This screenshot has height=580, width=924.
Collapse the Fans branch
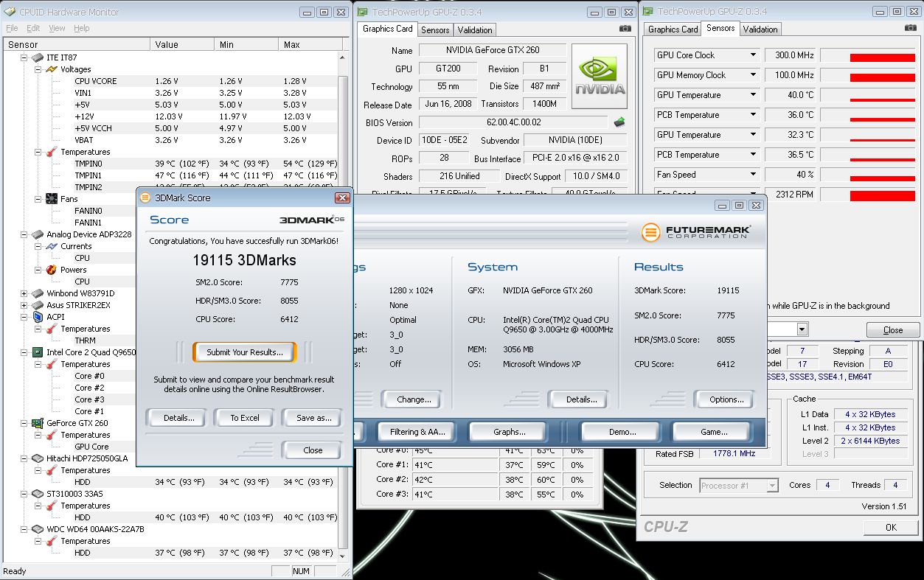click(x=38, y=199)
